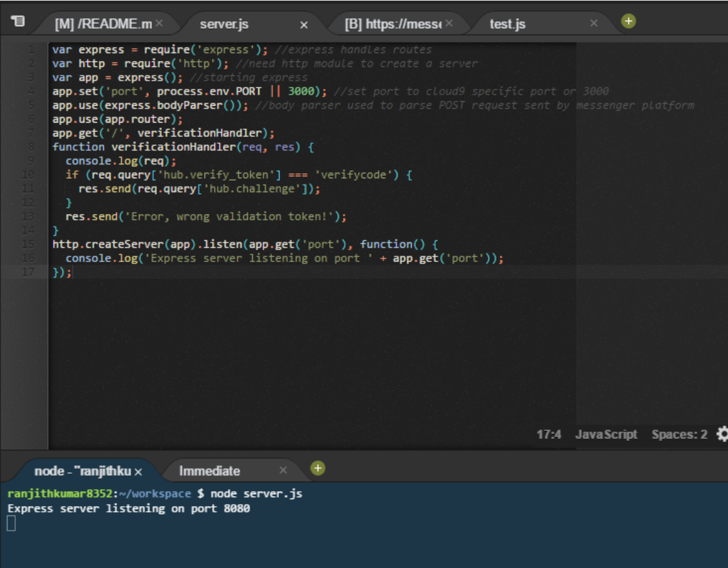This screenshot has width=728, height=568.
Task: Click line number 8 in the gutter
Action: [31, 147]
